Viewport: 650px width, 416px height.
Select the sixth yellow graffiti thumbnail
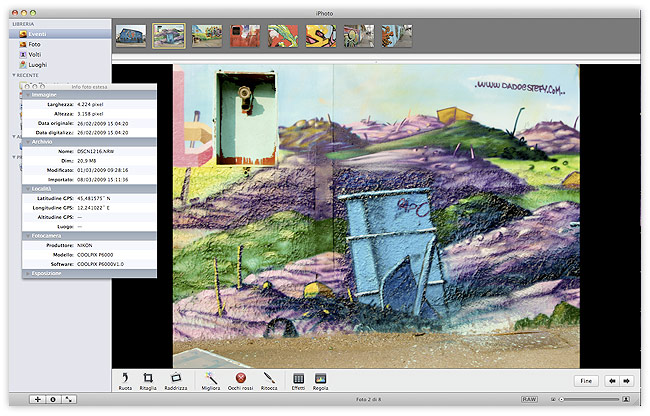[x=321, y=36]
